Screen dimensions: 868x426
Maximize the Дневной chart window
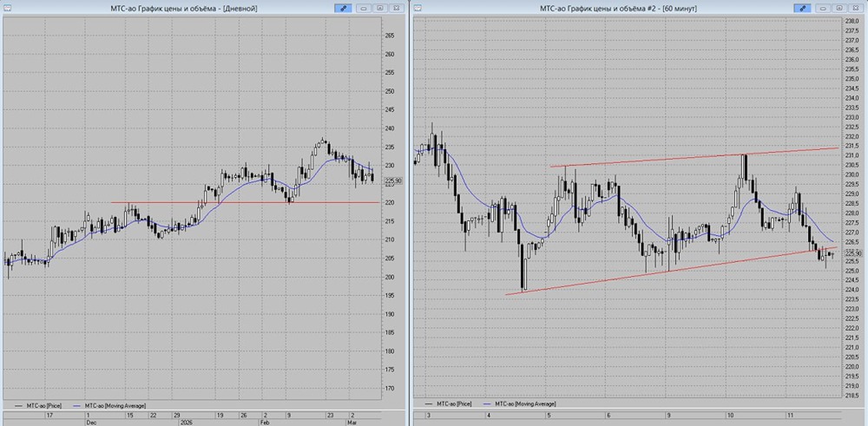click(380, 9)
